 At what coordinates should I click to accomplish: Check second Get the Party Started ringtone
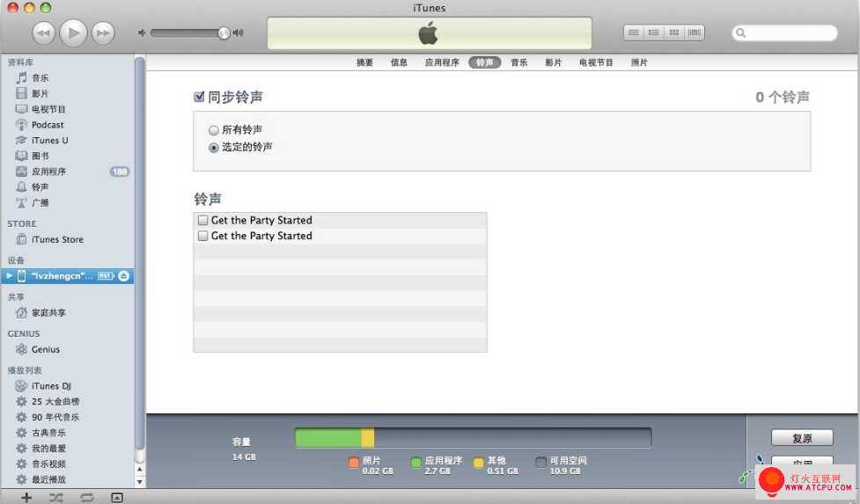pyautogui.click(x=203, y=236)
